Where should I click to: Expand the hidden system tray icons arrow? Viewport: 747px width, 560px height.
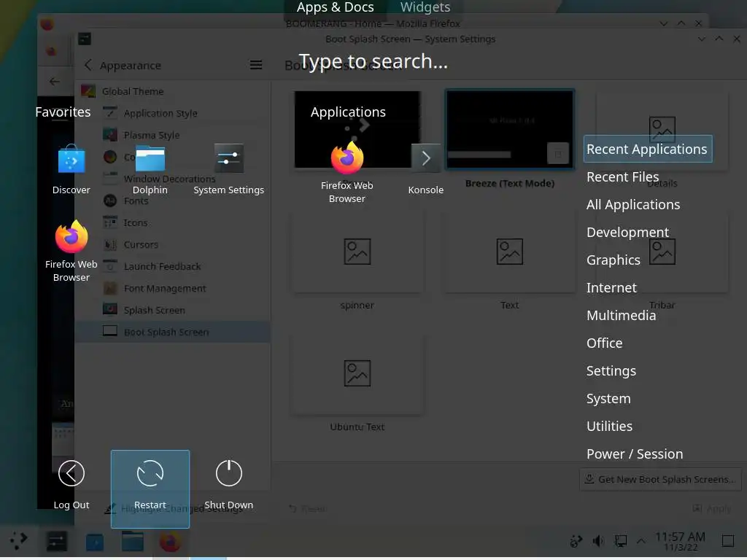pos(641,541)
